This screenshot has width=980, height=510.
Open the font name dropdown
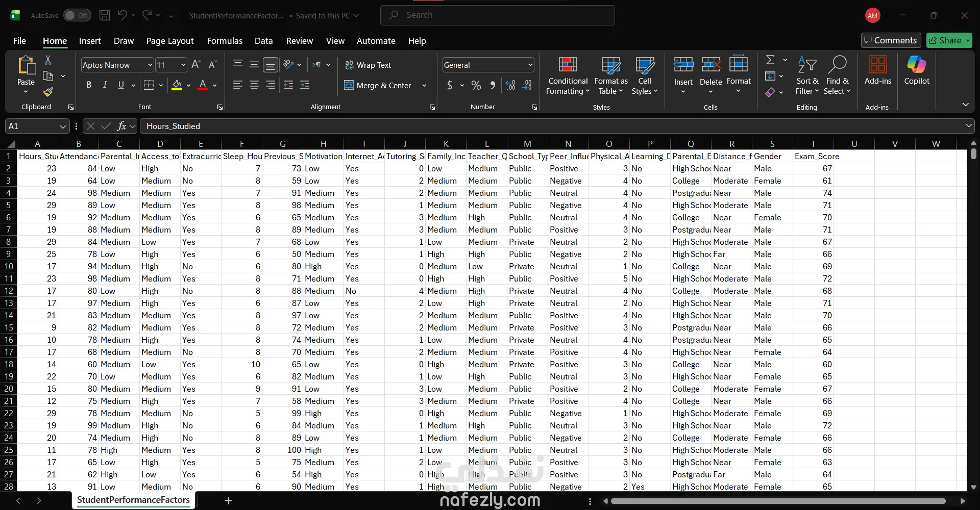click(x=150, y=65)
